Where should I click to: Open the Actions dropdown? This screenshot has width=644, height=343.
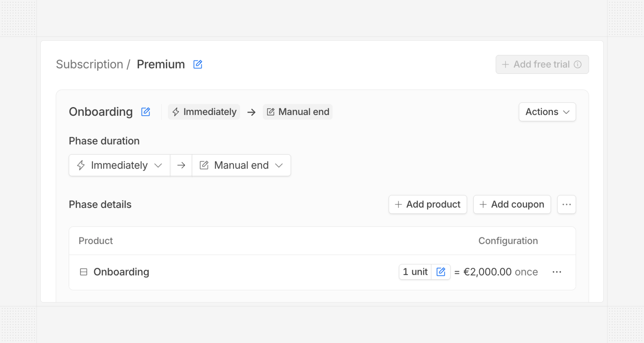547,112
